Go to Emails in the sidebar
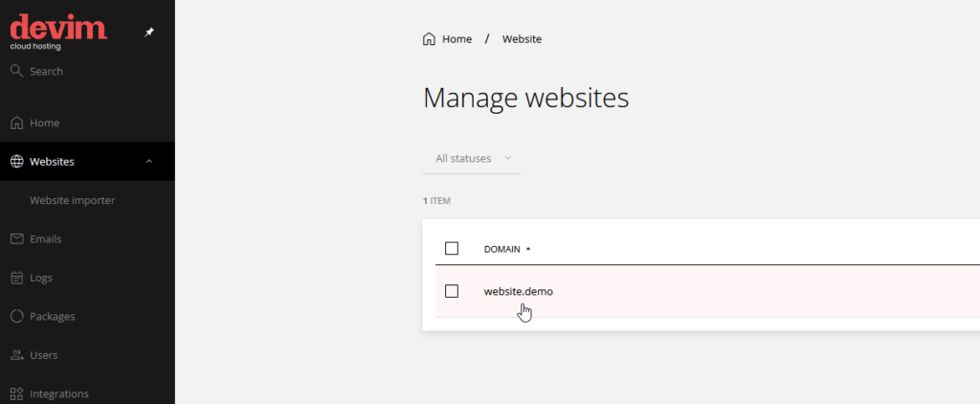 tap(45, 238)
